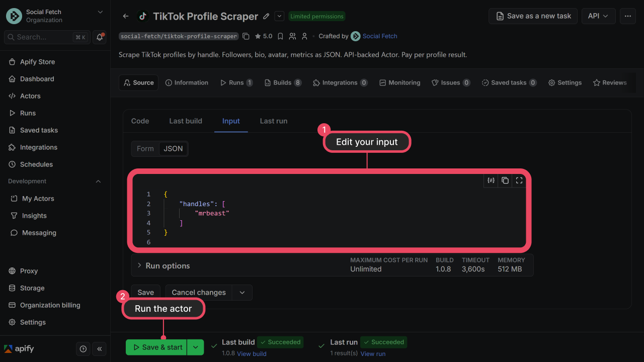Select the Last run sub-tab

[274, 121]
